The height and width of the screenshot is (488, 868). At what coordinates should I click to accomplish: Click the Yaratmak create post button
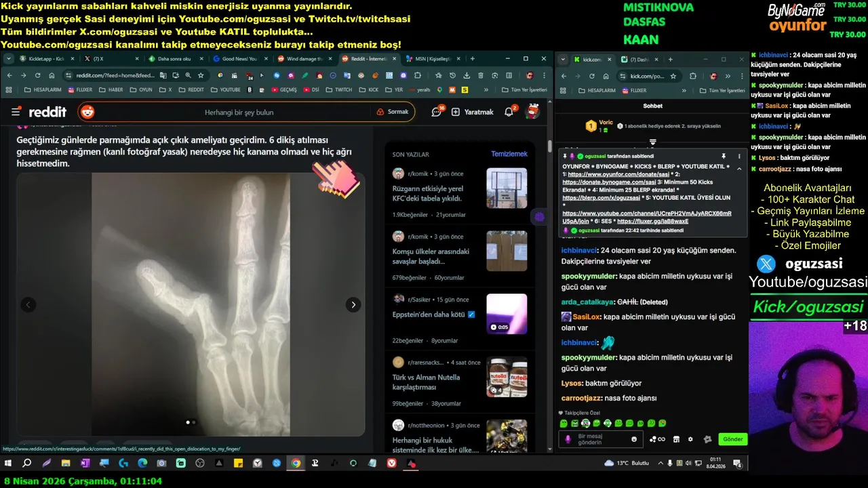pos(473,112)
